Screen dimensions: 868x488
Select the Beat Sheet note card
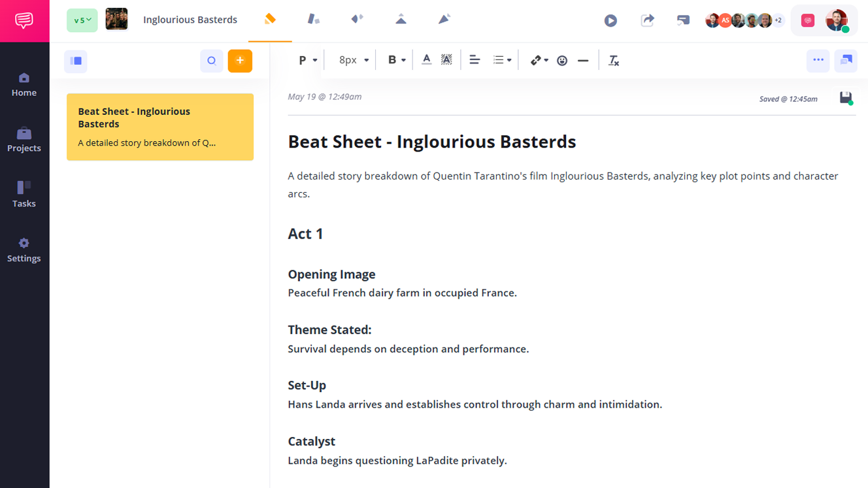[160, 127]
